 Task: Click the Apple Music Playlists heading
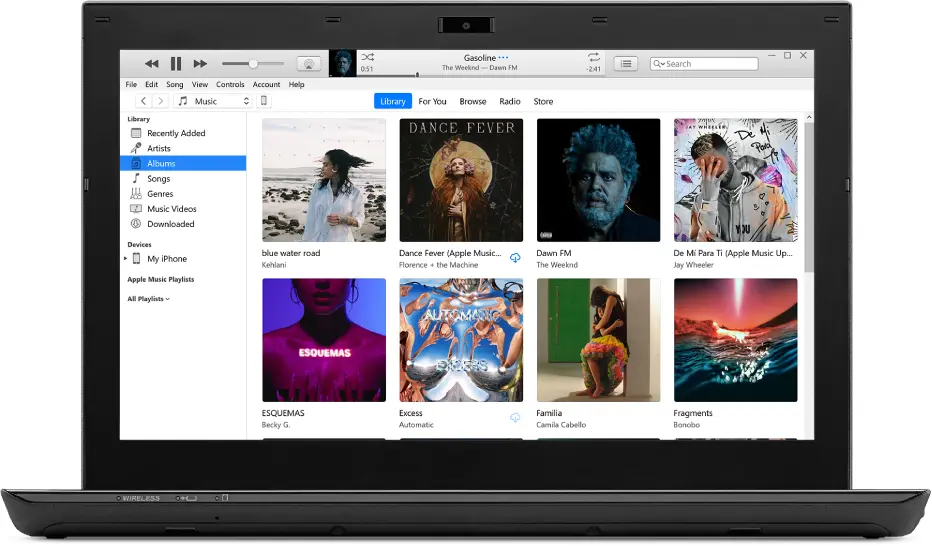click(x=160, y=279)
